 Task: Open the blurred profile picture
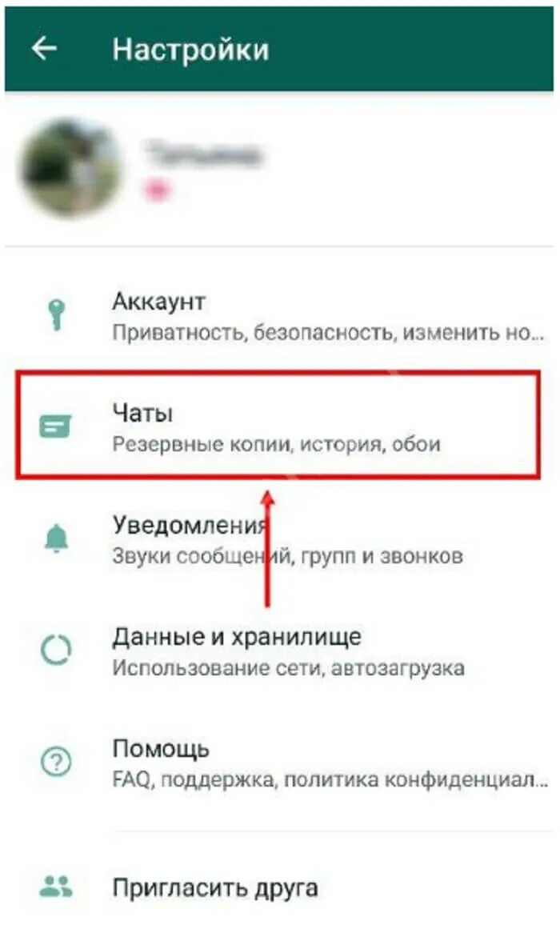click(70, 168)
